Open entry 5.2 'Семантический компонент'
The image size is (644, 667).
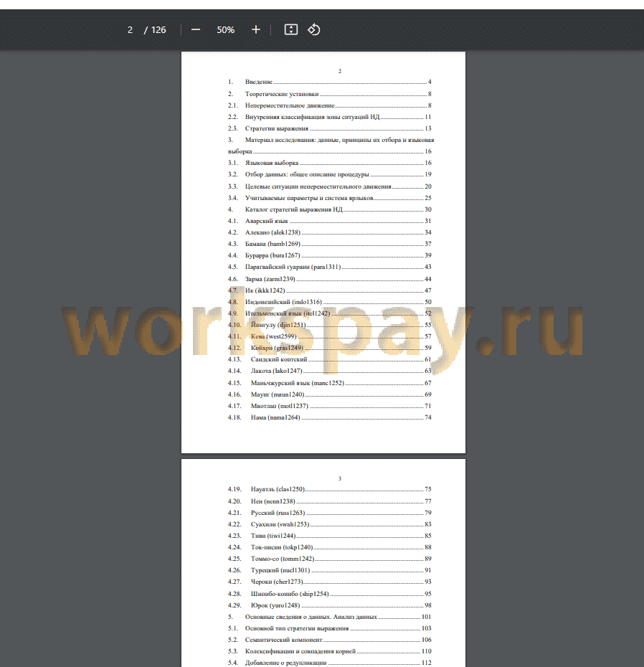point(330,640)
